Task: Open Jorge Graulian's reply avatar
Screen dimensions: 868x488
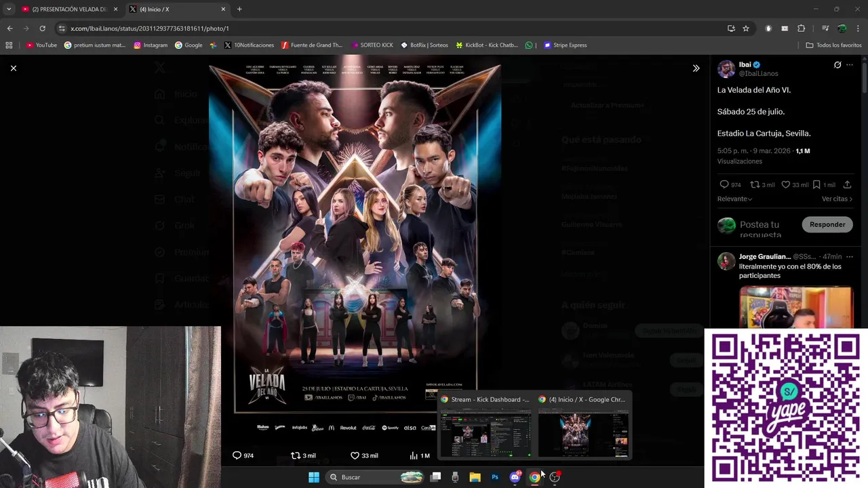Action: (x=726, y=261)
